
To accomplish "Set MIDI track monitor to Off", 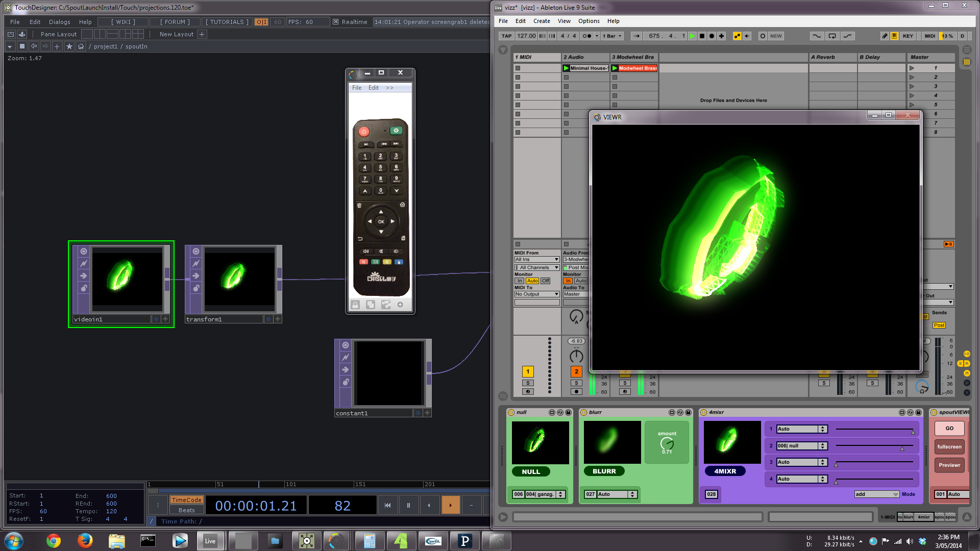I will pyautogui.click(x=546, y=281).
